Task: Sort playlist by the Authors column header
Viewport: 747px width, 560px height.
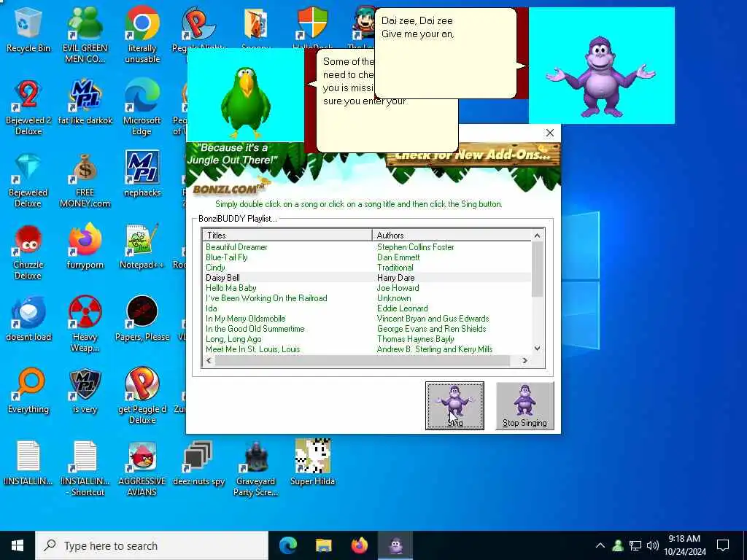Action: tap(452, 236)
